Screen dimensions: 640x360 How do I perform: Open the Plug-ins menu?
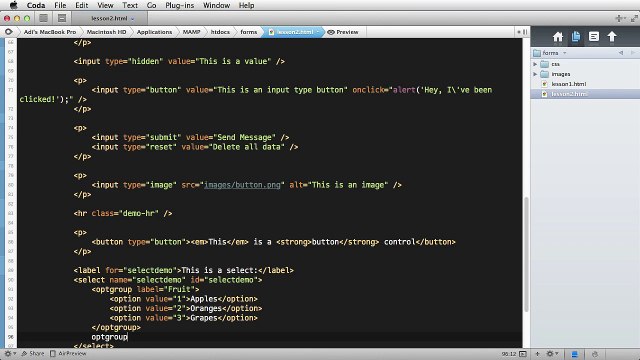click(x=180, y=5)
